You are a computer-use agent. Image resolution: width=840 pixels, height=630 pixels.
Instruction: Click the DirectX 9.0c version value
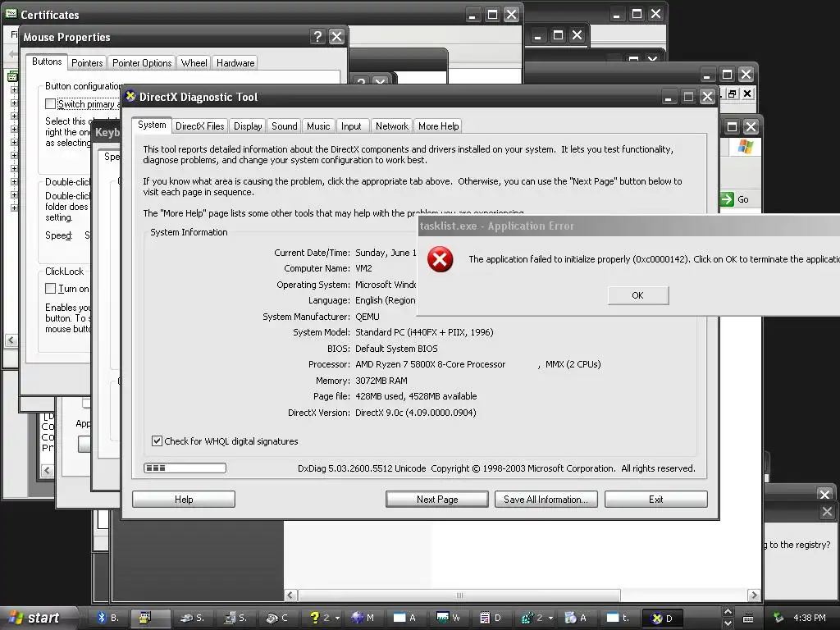point(415,413)
